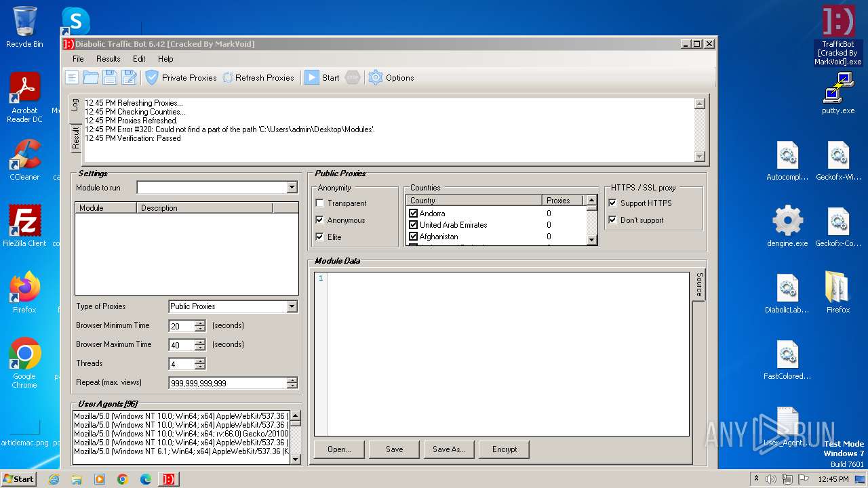
Task: Click the Save As... button
Action: click(x=449, y=449)
